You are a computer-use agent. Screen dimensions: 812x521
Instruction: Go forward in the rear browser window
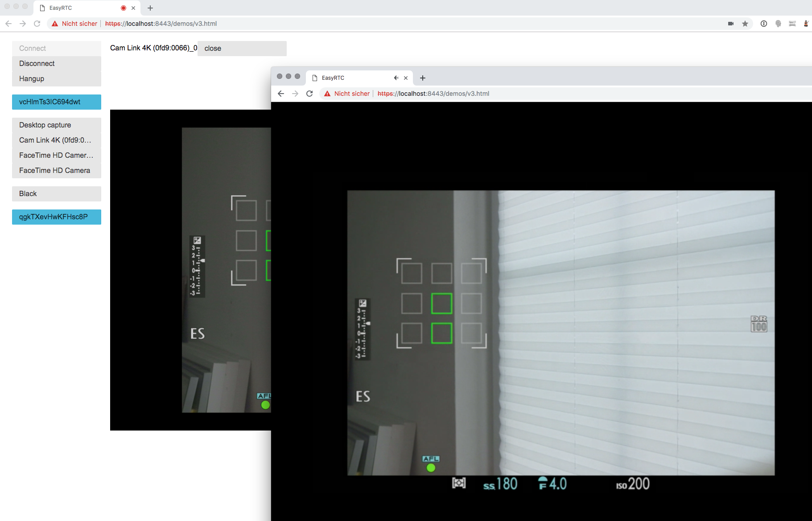[23, 24]
